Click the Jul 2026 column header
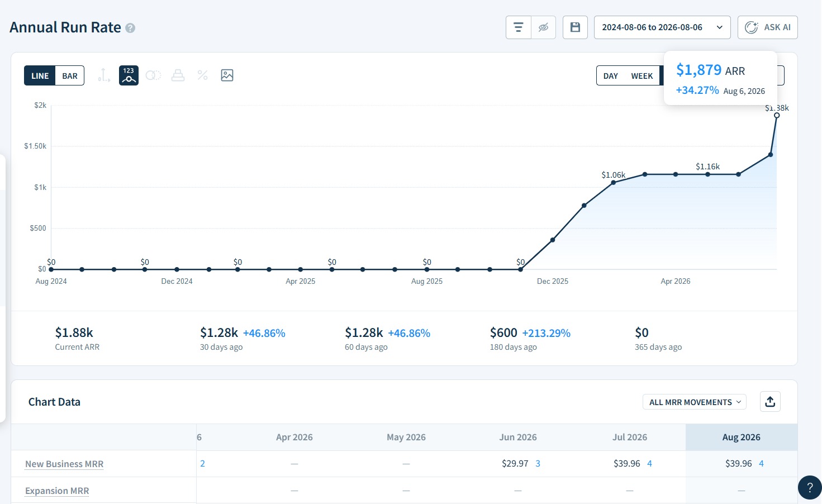822x504 pixels. tap(629, 438)
